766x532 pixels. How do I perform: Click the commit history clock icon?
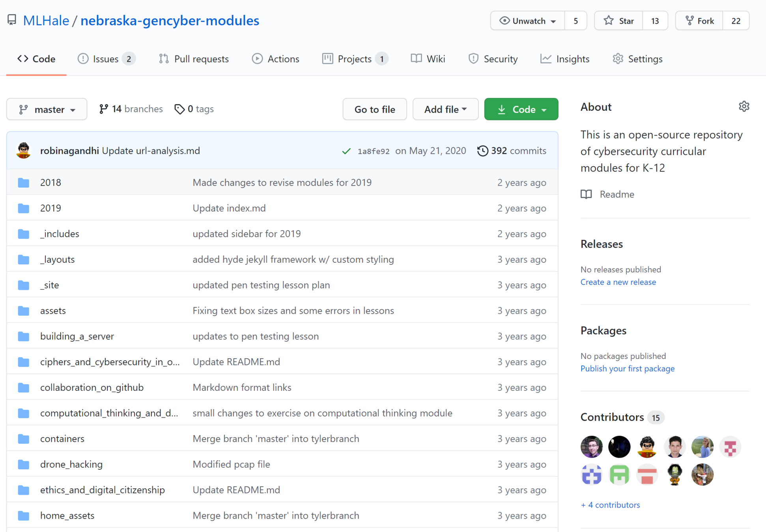click(x=482, y=151)
